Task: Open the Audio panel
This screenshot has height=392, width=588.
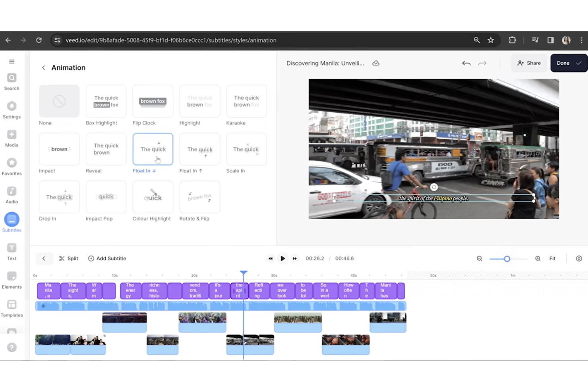Action: pyautogui.click(x=12, y=195)
